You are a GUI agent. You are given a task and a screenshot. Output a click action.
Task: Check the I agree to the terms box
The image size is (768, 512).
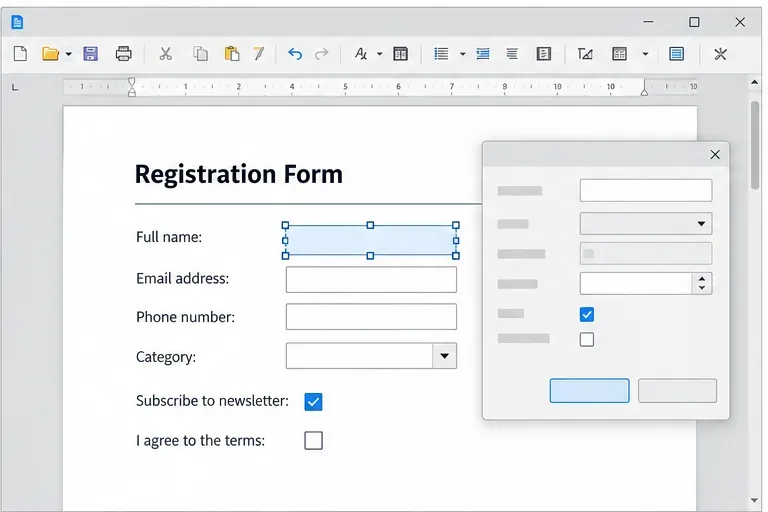point(313,440)
